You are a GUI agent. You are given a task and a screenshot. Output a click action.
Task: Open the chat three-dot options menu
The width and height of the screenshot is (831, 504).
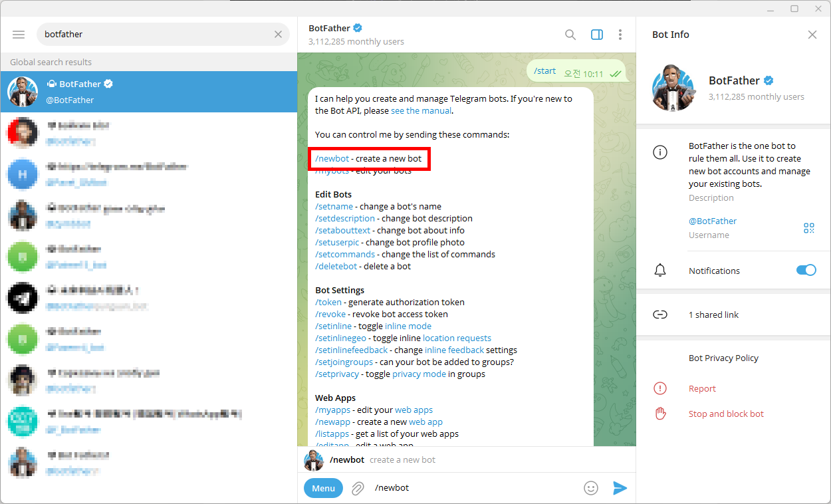pos(620,35)
